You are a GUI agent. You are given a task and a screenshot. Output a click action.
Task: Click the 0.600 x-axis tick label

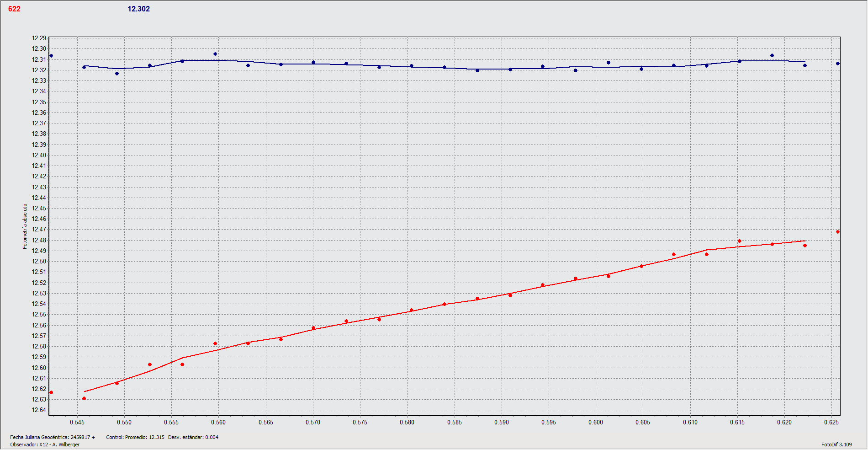(596, 422)
